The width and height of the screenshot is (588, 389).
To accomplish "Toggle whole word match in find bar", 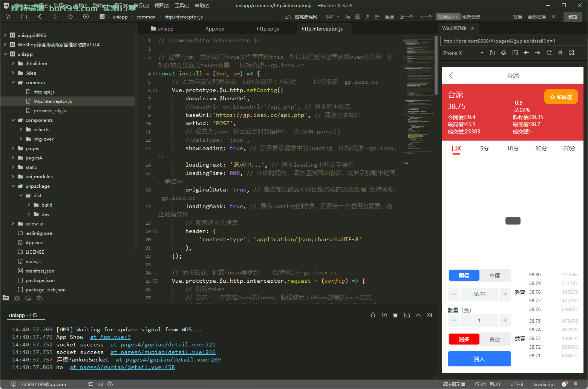I will [x=357, y=17].
